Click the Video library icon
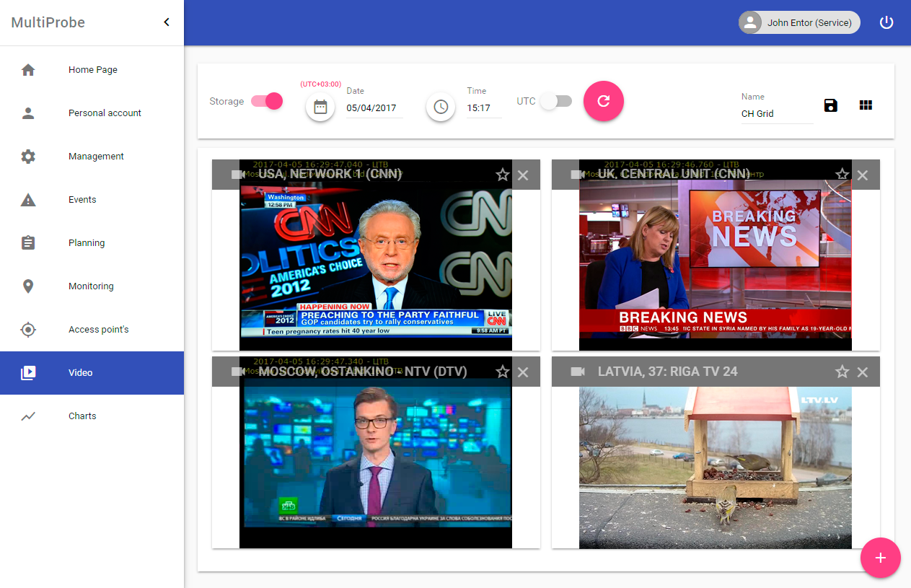Screen dimensions: 911x588 (x=28, y=373)
